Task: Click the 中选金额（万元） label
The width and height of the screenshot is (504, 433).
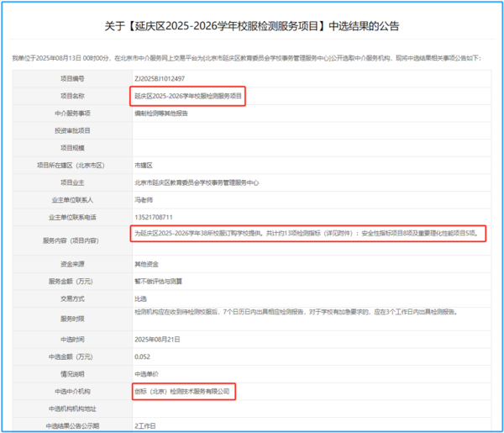Action: point(71,356)
